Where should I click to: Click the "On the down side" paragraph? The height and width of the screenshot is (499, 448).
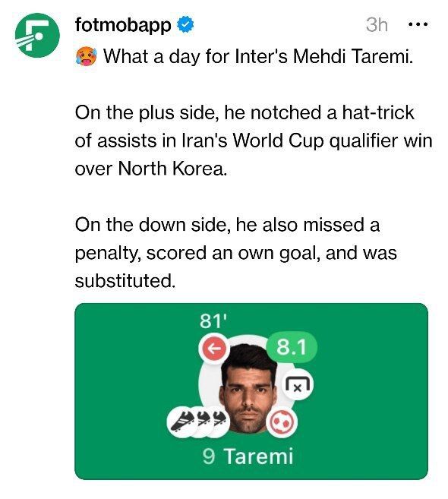(236, 253)
